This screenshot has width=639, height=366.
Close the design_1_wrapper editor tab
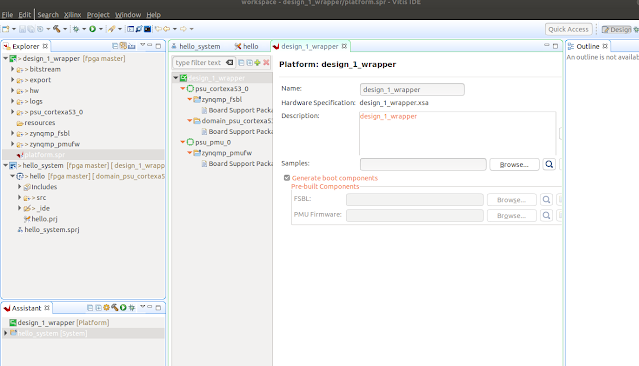[x=344, y=46]
